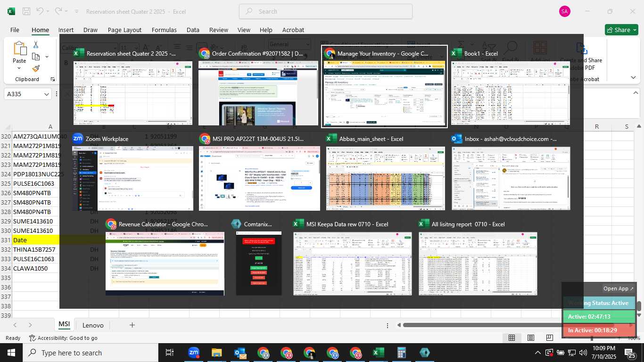Screen dimensions: 644x362
Task: Open the Clipboard dialog launcher icon
Action: [52, 79]
